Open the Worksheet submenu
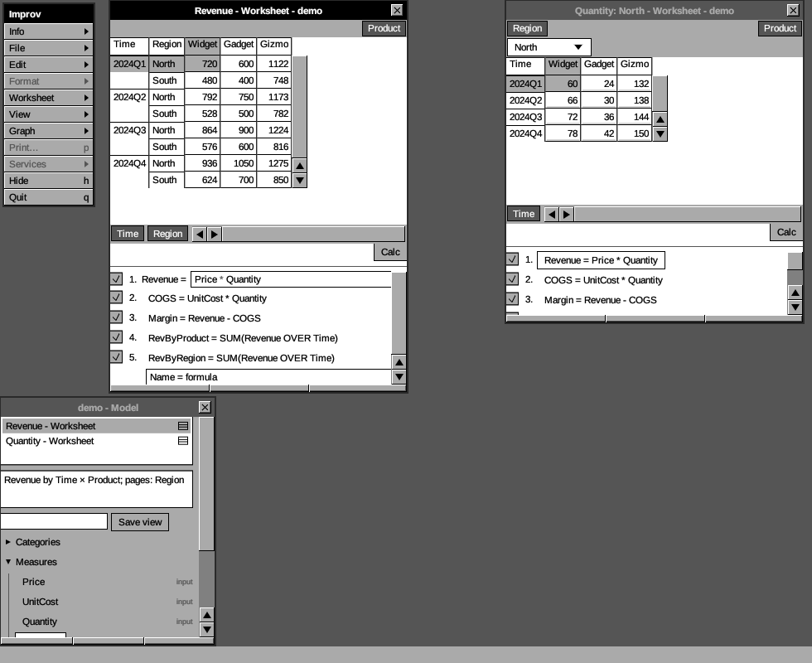 click(x=49, y=98)
